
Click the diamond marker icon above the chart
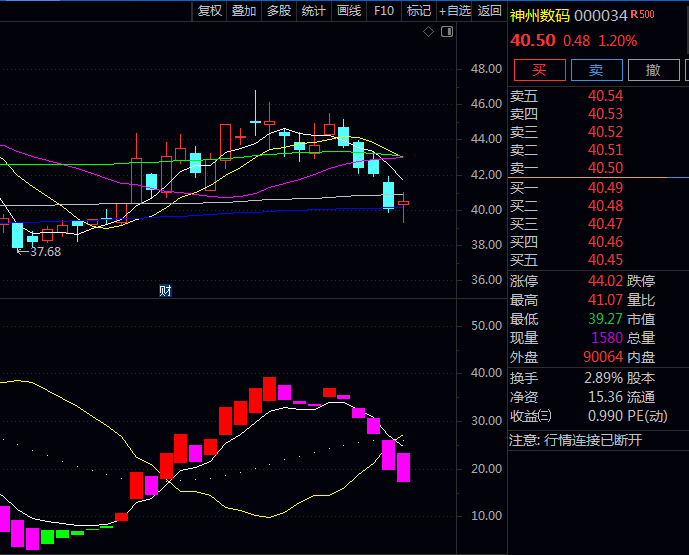tap(428, 32)
